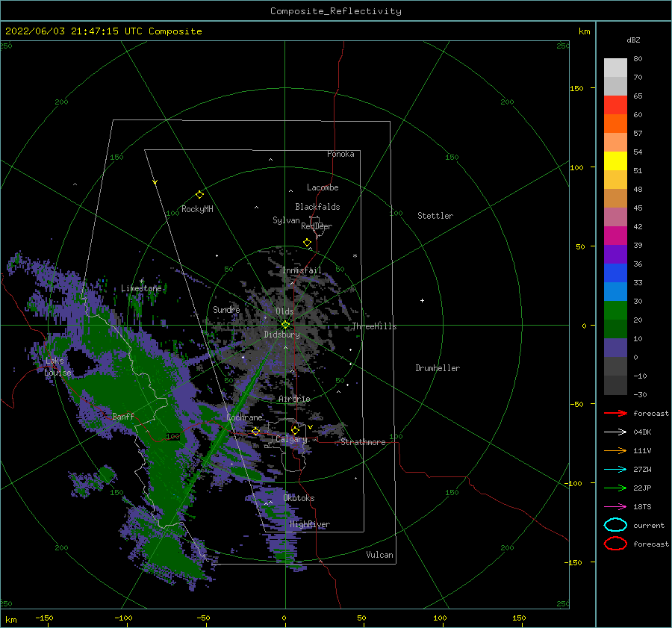672x628 pixels.
Task: Click the Composite_Reflectivity title
Action: 336,11
